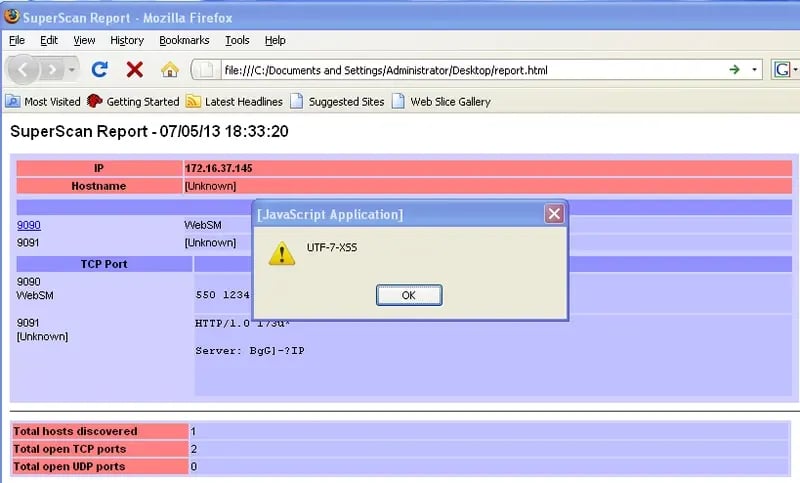Screen dimensions: 800x483
Task: Open the File menu
Action: [x=17, y=40]
